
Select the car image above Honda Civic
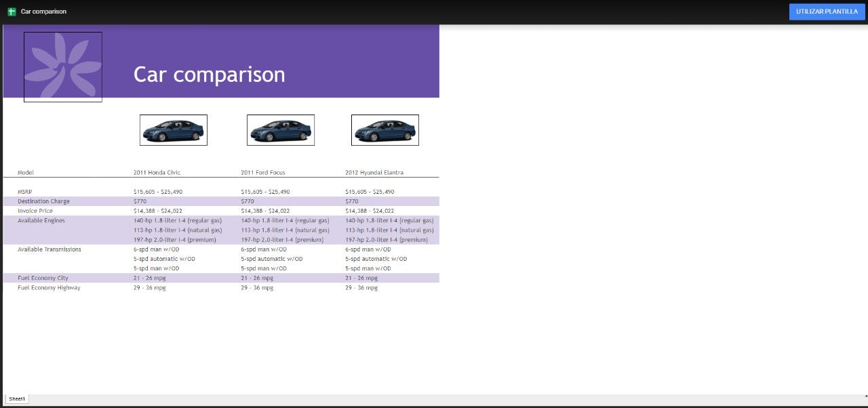[174, 130]
